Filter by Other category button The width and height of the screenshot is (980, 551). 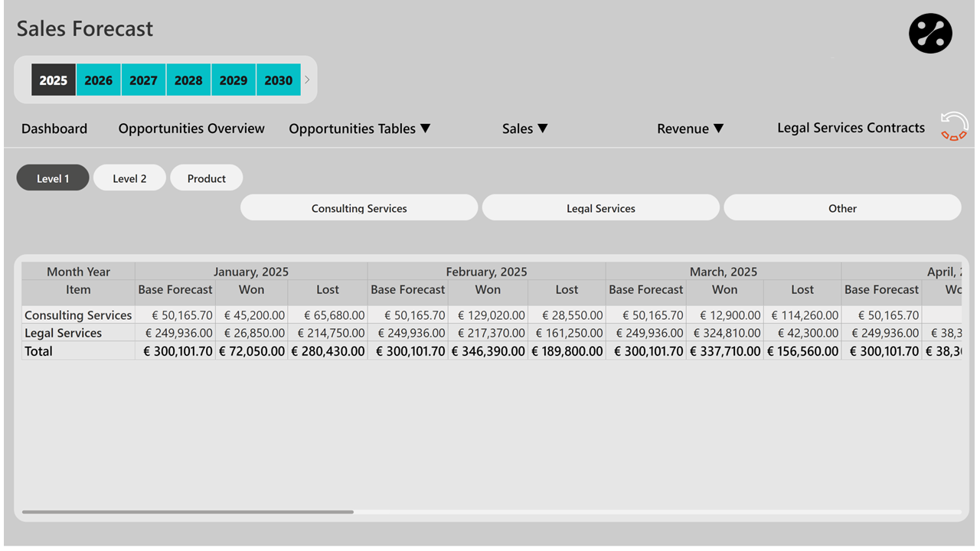pyautogui.click(x=842, y=208)
